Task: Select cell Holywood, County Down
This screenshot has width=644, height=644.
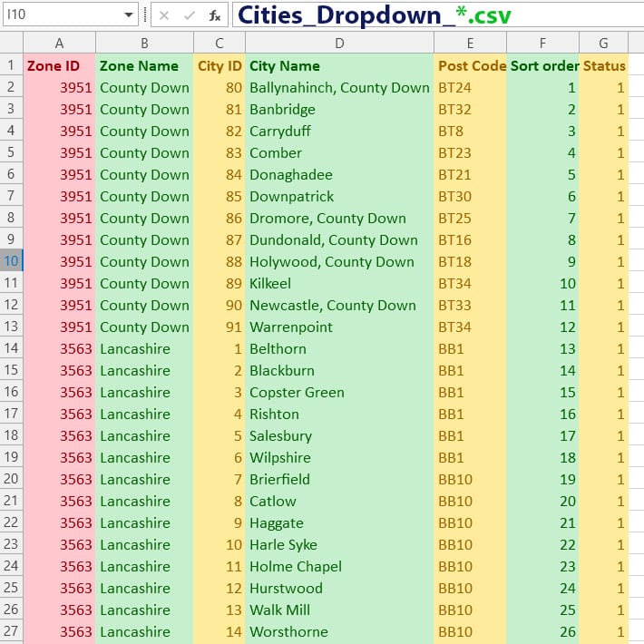Action: [x=339, y=261]
